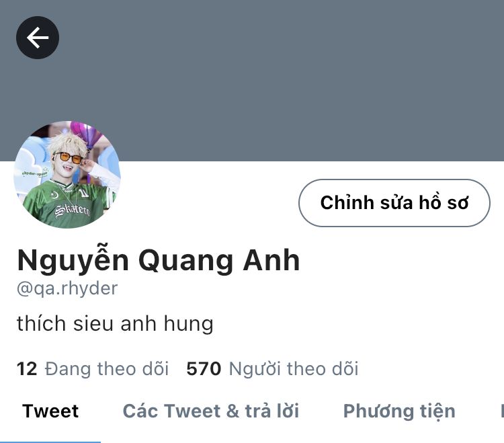Open the profile avatar photo
This screenshot has width=504, height=443.
(x=67, y=175)
